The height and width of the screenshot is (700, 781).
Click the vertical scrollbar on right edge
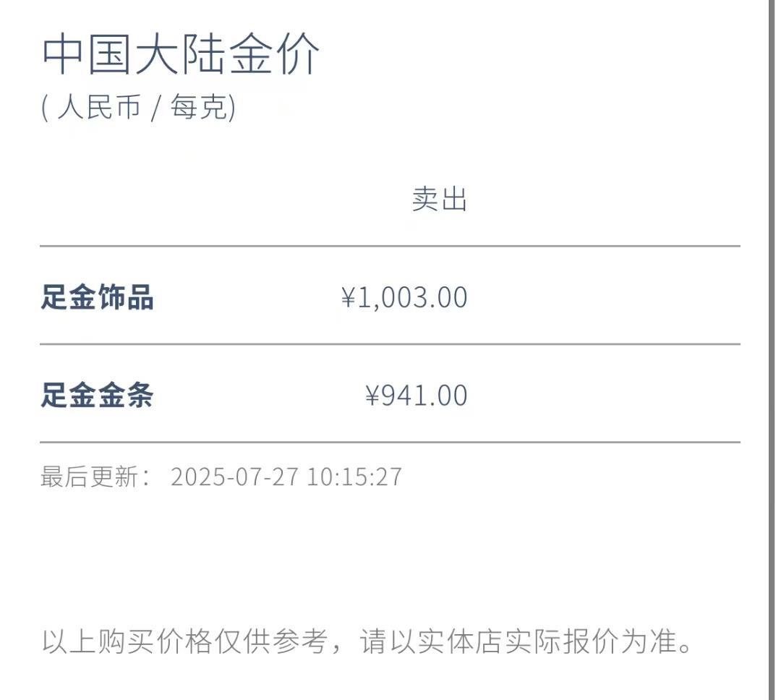click(x=772, y=350)
